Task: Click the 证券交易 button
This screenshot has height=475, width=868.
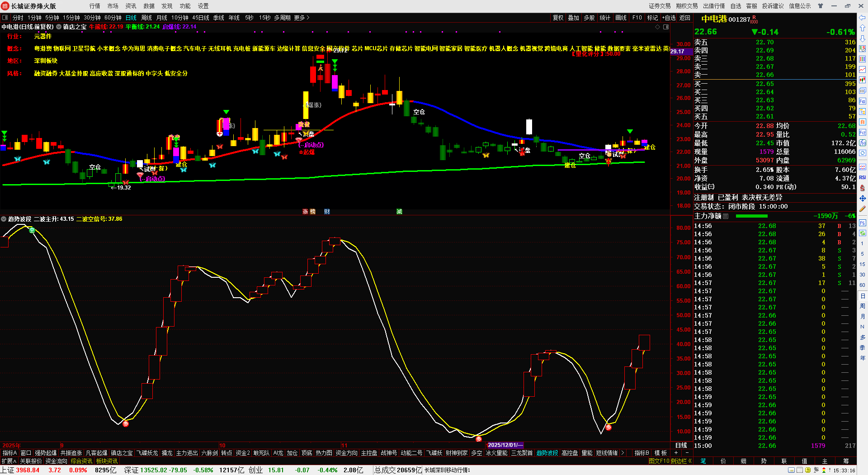Action: [660, 6]
